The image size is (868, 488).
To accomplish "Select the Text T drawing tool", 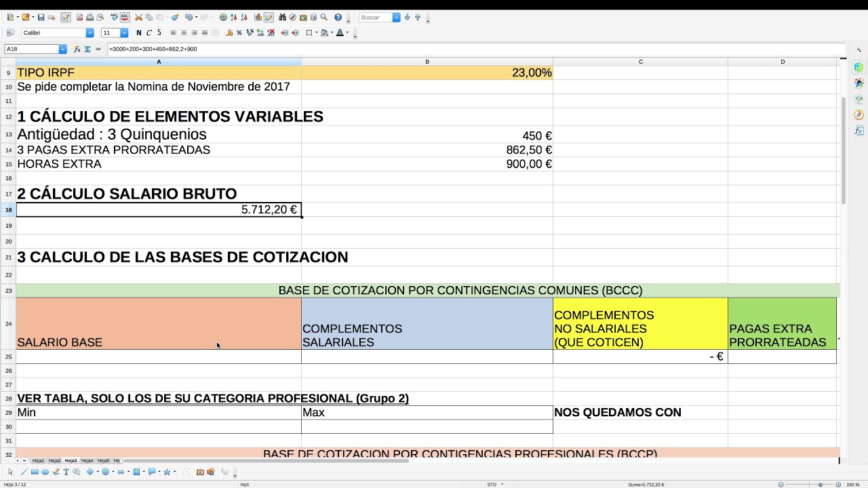I will pyautogui.click(x=66, y=472).
